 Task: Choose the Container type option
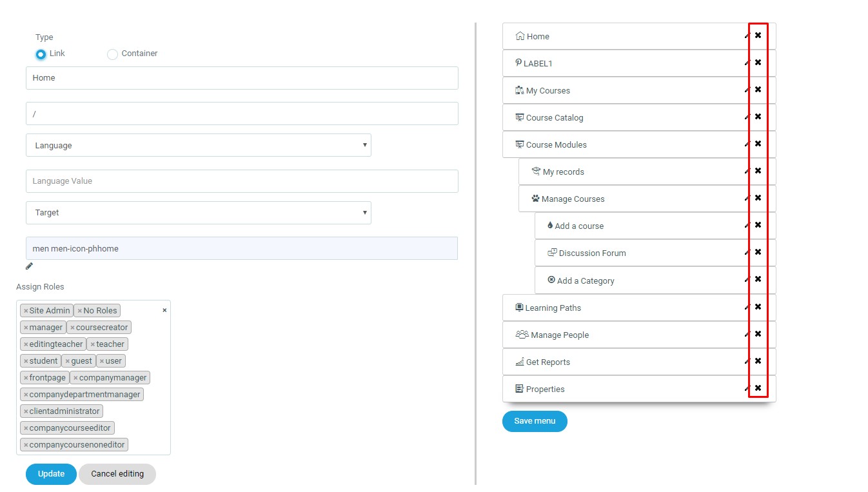pyautogui.click(x=112, y=54)
